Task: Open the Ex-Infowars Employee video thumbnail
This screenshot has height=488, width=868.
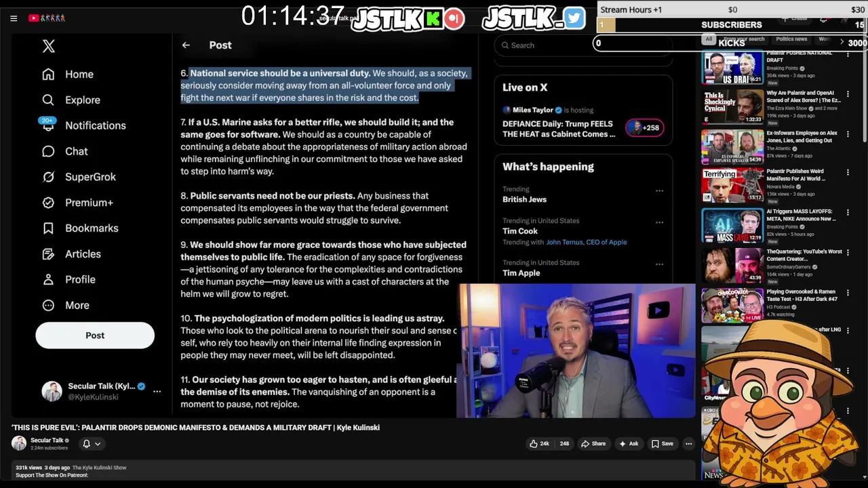Action: click(732, 146)
